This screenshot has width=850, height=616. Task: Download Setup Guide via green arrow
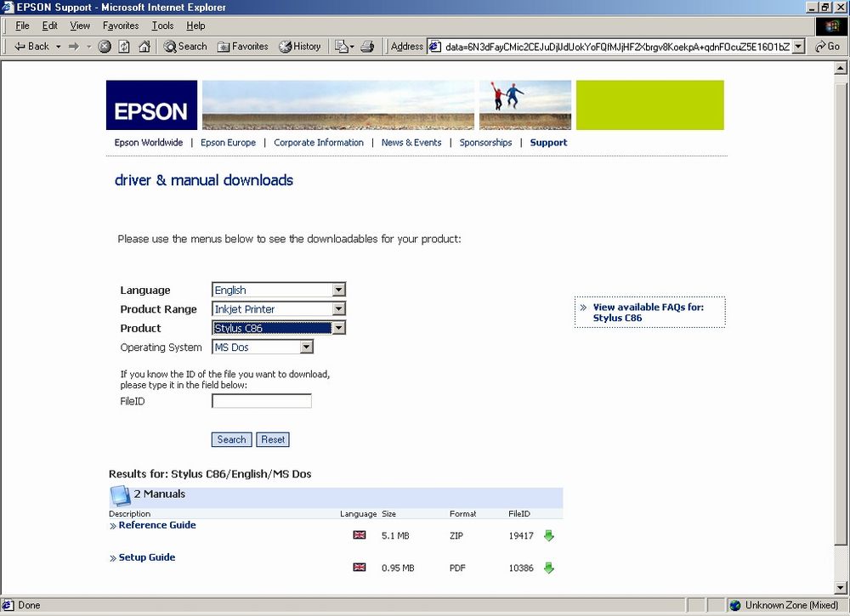click(548, 568)
